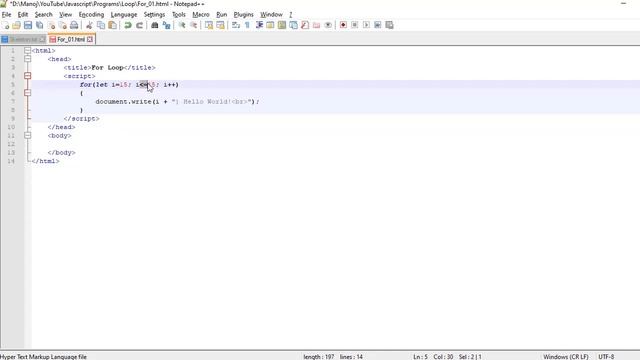Open Folder as Workspace icon
The height and width of the screenshot is (360, 640).
click(x=316, y=25)
